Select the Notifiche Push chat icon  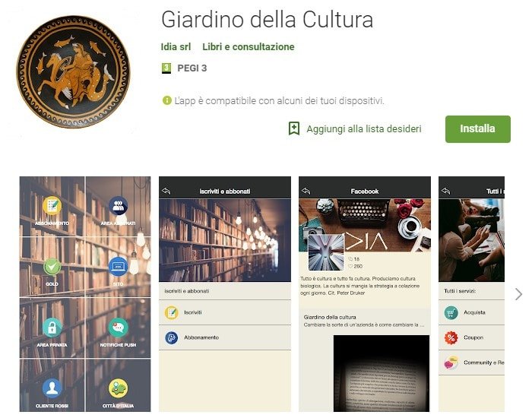coord(118,328)
